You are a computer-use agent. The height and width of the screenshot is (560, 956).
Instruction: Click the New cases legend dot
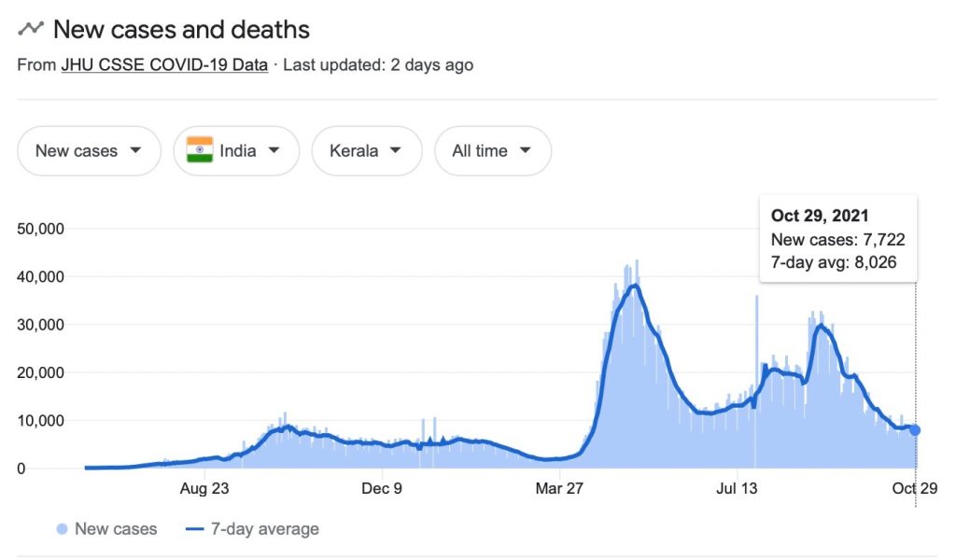pyautogui.click(x=62, y=529)
